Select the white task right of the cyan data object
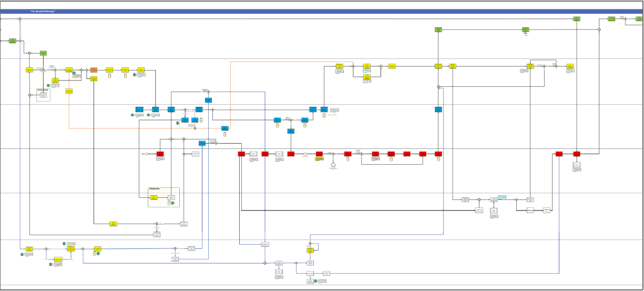 [530, 199]
